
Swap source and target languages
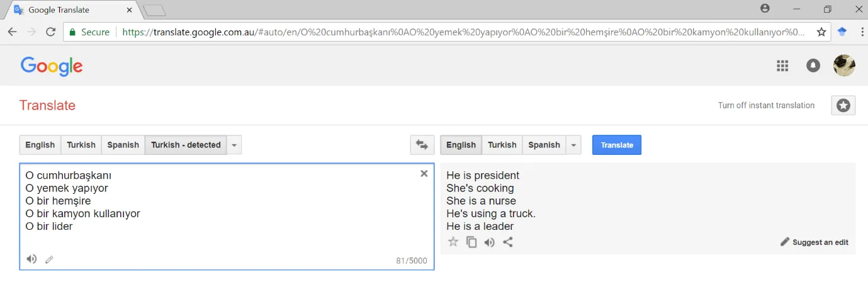point(422,145)
